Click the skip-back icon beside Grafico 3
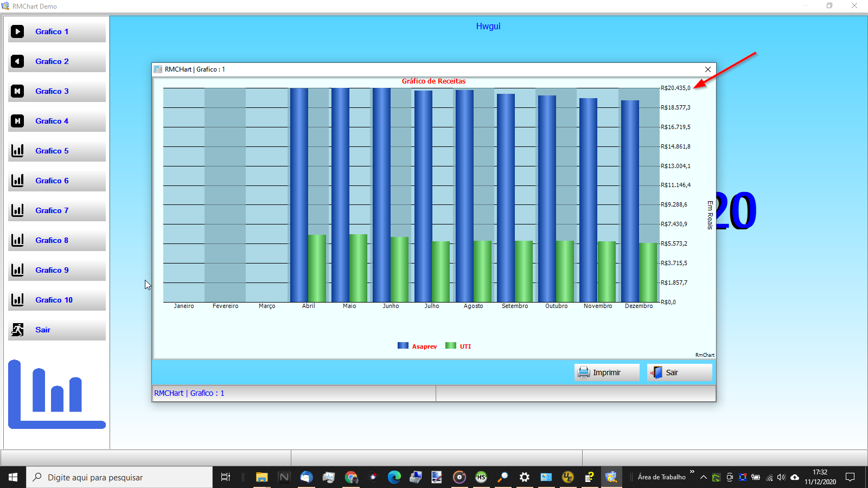The width and height of the screenshot is (868, 488). tap(17, 91)
